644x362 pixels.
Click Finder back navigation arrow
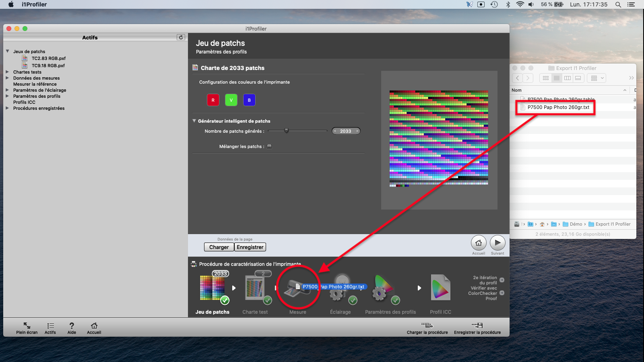[x=518, y=78]
